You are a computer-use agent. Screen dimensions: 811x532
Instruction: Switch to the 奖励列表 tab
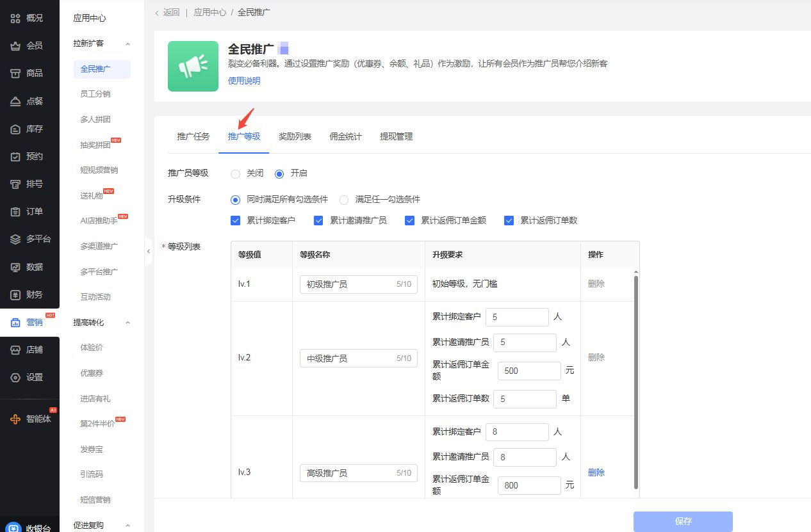295,136
